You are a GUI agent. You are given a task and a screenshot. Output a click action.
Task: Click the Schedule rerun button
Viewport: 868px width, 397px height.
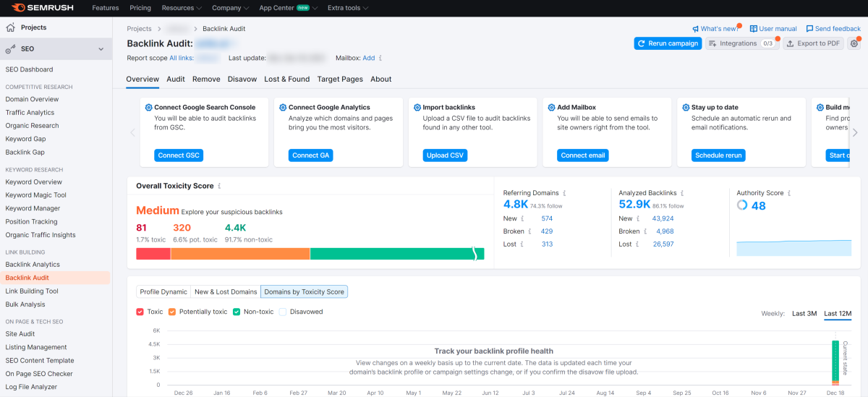(718, 155)
